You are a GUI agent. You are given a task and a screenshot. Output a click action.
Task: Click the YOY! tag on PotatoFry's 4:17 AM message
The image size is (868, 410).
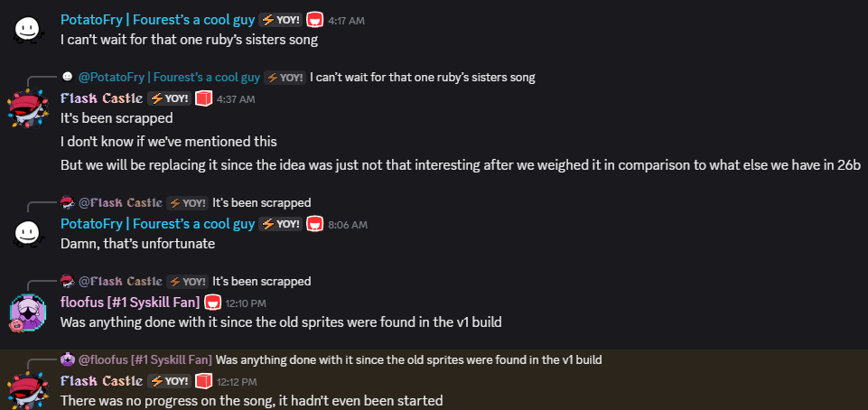(280, 19)
